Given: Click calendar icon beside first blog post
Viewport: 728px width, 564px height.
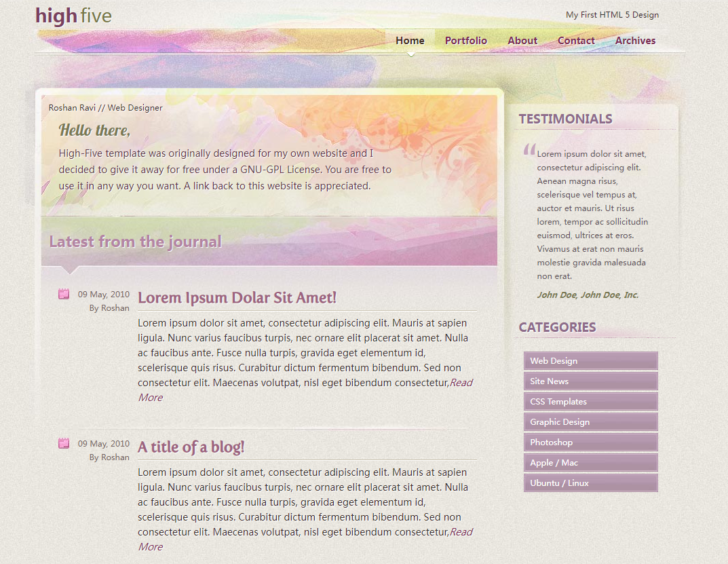Looking at the screenshot, I should 64,294.
